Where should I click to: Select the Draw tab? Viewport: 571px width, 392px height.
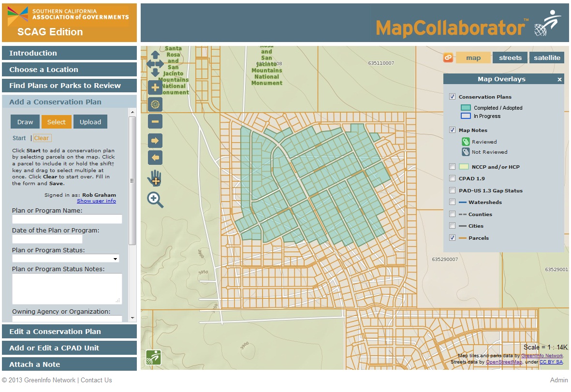pyautogui.click(x=25, y=122)
